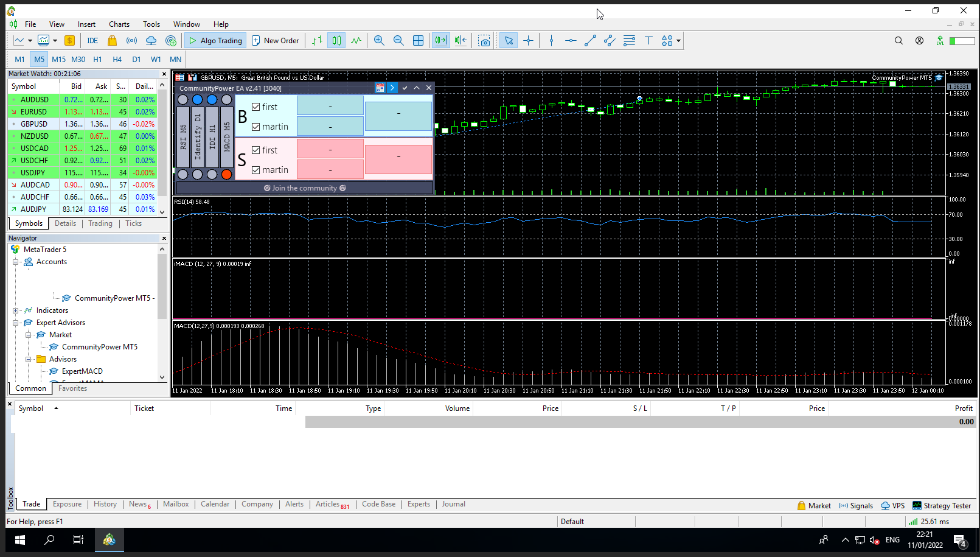Open the indicators list dropdown arrow
Viewport: 980px width, 557px height.
point(55,41)
